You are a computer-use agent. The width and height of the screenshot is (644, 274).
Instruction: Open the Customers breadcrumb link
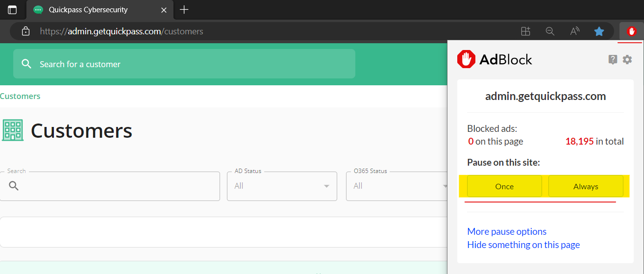coord(20,96)
